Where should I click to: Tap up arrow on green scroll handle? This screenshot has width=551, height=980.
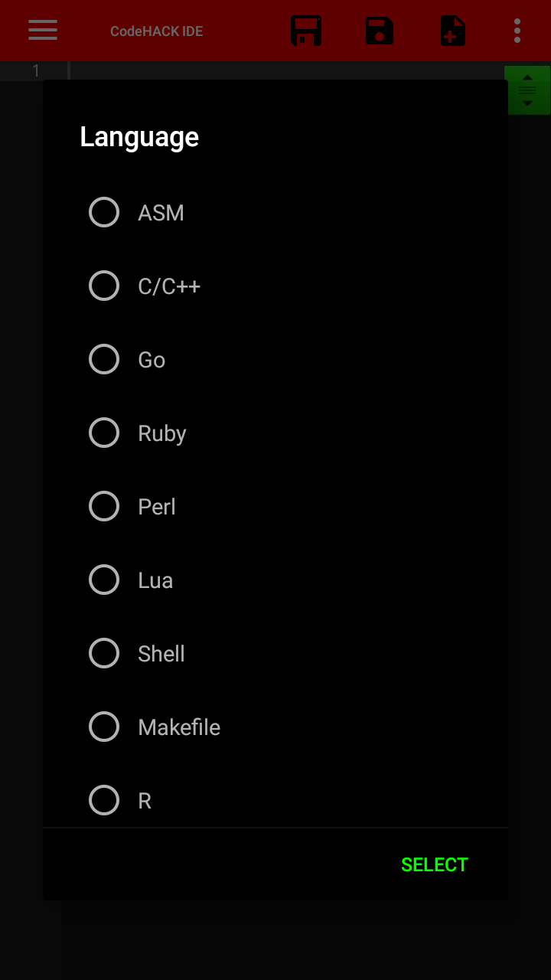click(527, 77)
